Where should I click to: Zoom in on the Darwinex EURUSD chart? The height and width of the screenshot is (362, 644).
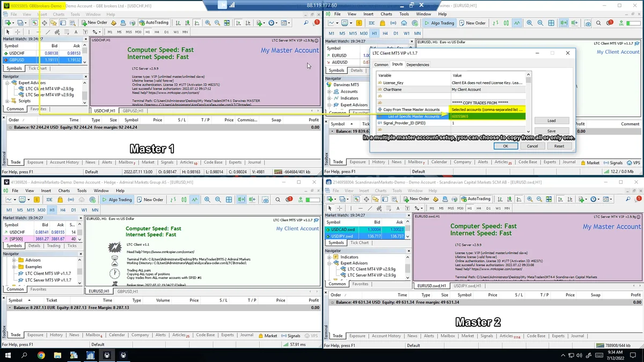pyautogui.click(x=530, y=23)
